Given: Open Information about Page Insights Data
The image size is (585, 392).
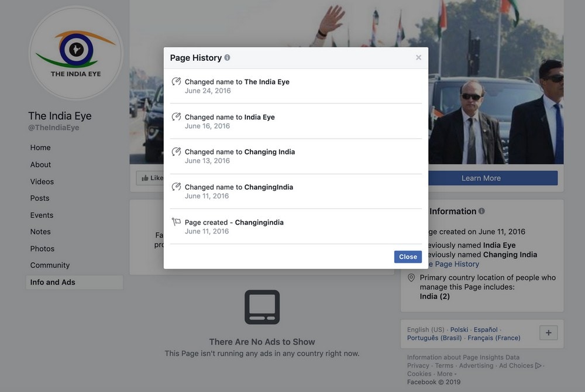Looking at the screenshot, I should coord(463,357).
